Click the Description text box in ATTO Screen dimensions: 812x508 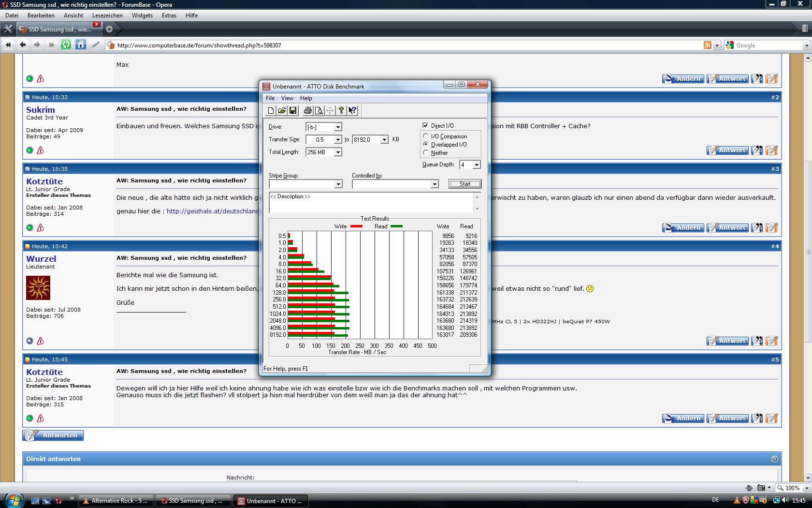pyautogui.click(x=371, y=203)
